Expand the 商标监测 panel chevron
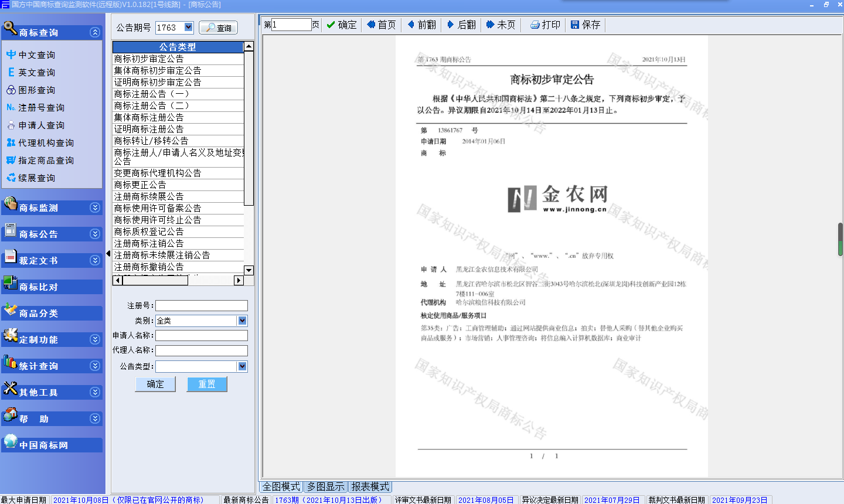The image size is (844, 504). tap(95, 207)
